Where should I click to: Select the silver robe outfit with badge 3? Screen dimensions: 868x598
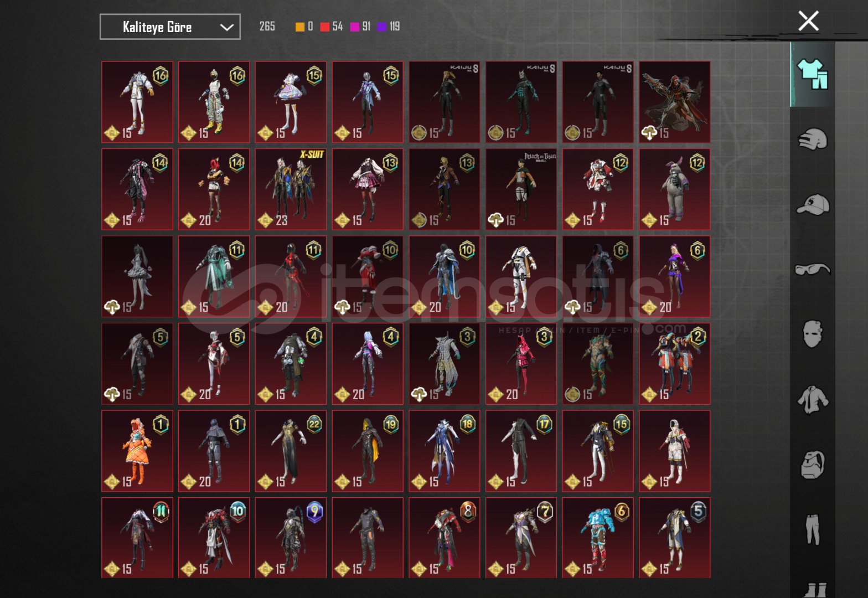[x=445, y=364]
